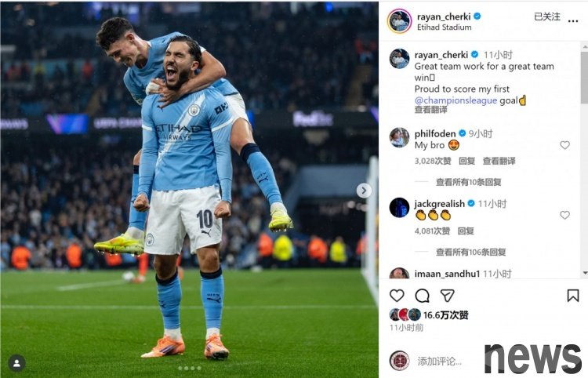This screenshot has width=588, height=378.
Task: Open the @championsleague mention
Action: coord(456,100)
